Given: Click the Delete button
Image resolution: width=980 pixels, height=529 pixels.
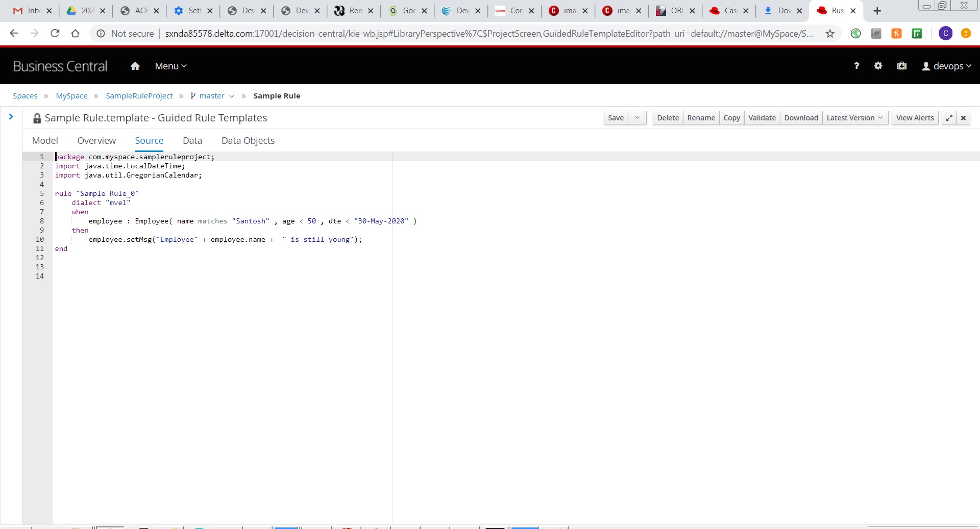Looking at the screenshot, I should click(668, 118).
